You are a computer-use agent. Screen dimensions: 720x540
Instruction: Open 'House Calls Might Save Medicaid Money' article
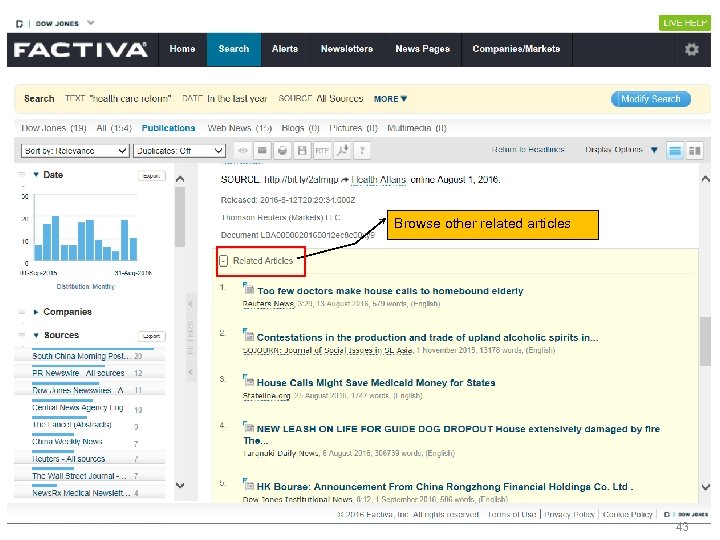tap(376, 382)
